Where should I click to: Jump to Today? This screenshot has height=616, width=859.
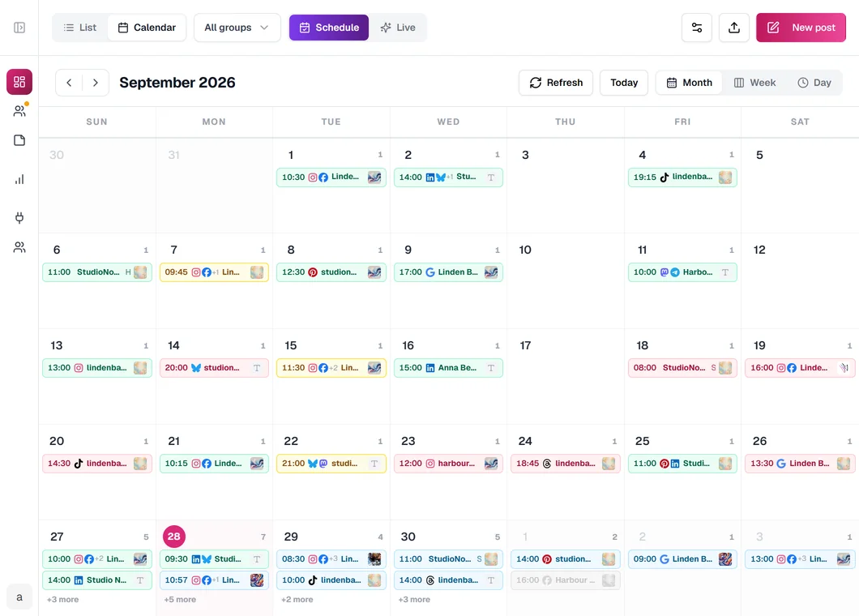pyautogui.click(x=624, y=83)
